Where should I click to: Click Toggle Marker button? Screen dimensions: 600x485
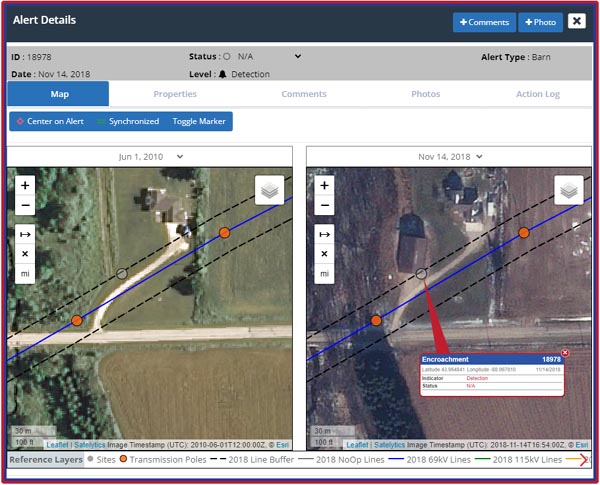[199, 121]
